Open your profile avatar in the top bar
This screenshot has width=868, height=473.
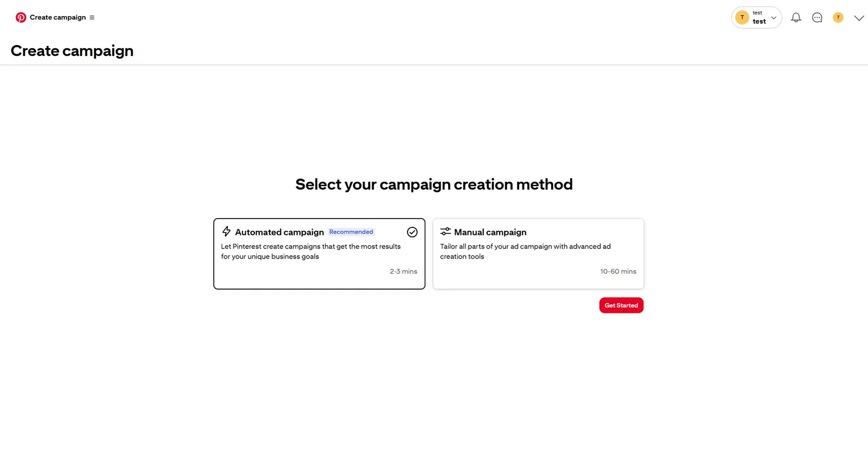(838, 17)
